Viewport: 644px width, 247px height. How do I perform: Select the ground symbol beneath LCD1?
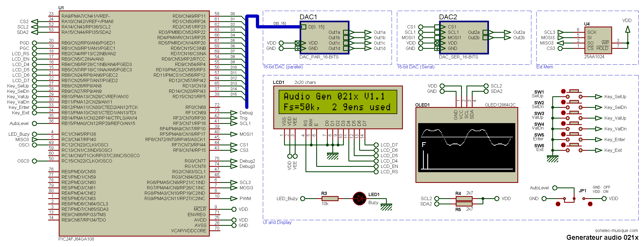[x=333, y=156]
